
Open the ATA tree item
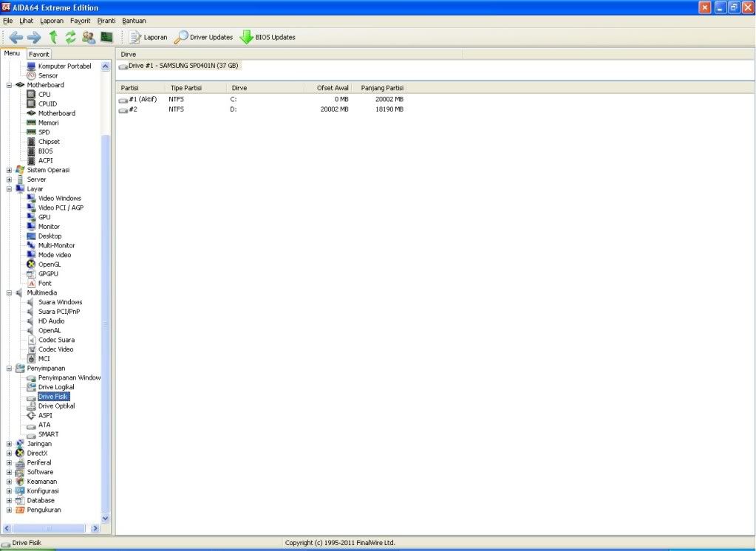[44, 425]
